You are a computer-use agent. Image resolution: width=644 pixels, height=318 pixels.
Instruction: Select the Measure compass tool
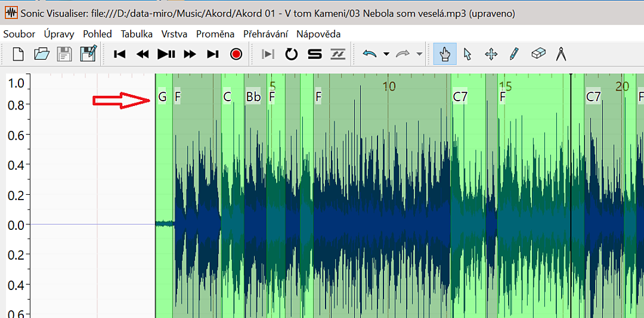(561, 54)
